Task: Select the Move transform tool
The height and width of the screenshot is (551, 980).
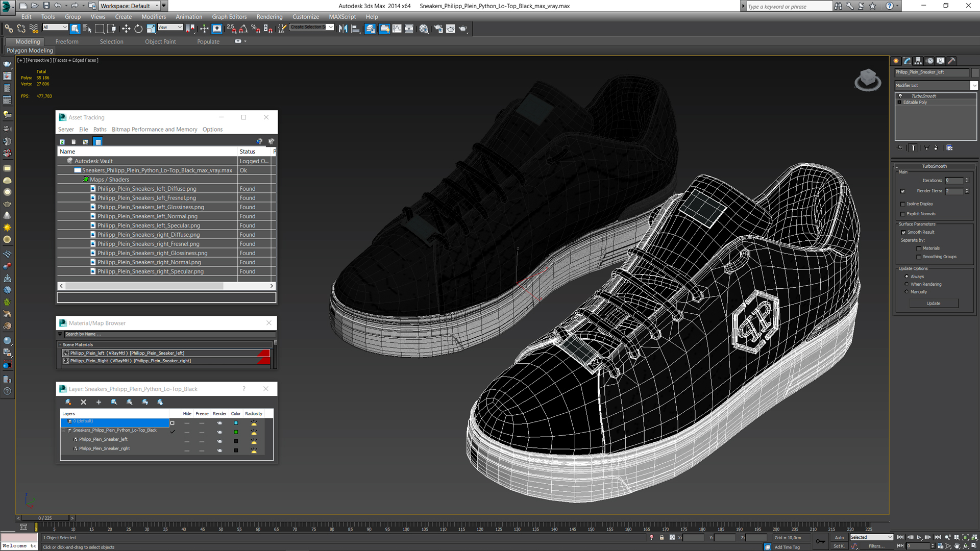Action: point(126,29)
